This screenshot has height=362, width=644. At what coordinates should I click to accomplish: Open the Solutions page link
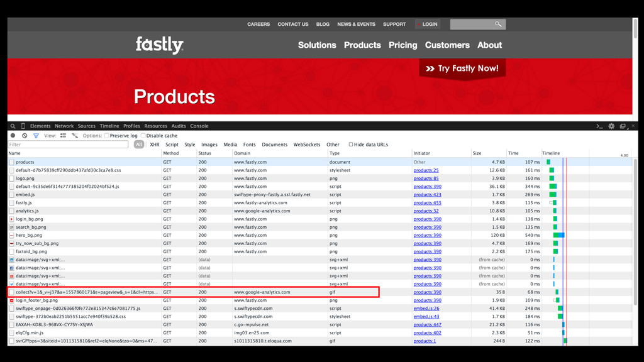click(x=317, y=45)
